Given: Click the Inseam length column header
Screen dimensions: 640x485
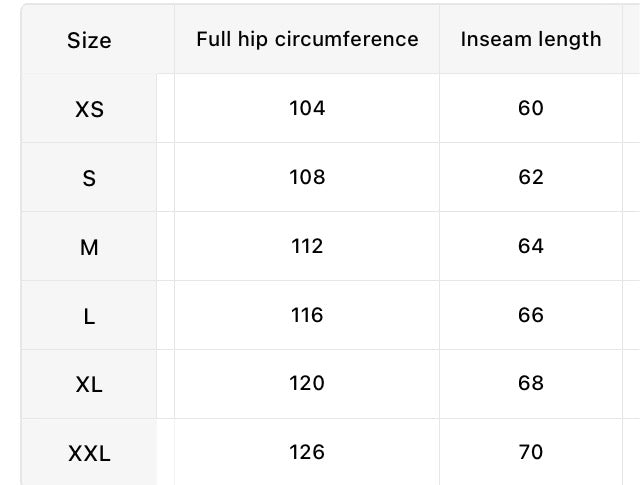Looking at the screenshot, I should [531, 40].
